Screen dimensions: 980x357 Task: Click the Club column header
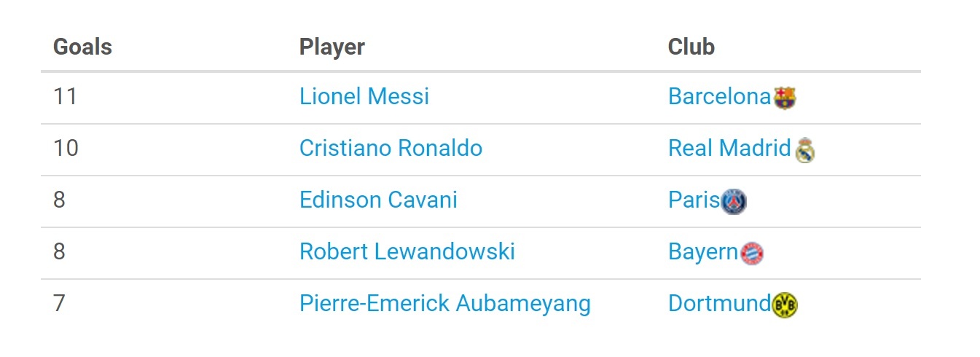(691, 47)
